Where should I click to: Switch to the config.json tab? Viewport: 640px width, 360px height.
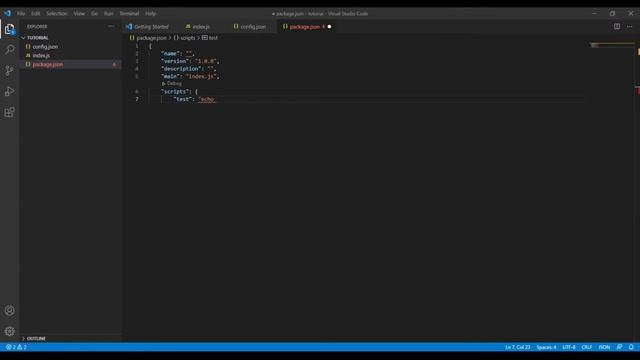point(253,27)
